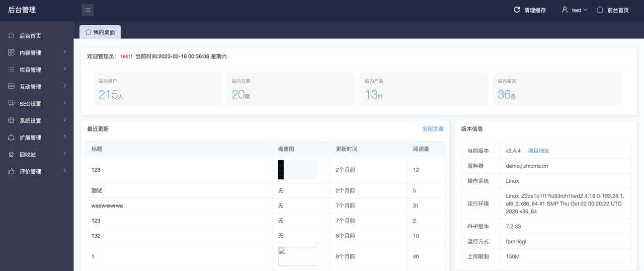Expand the 内容管理 chevron
The height and width of the screenshot is (271, 644).
tap(65, 52)
